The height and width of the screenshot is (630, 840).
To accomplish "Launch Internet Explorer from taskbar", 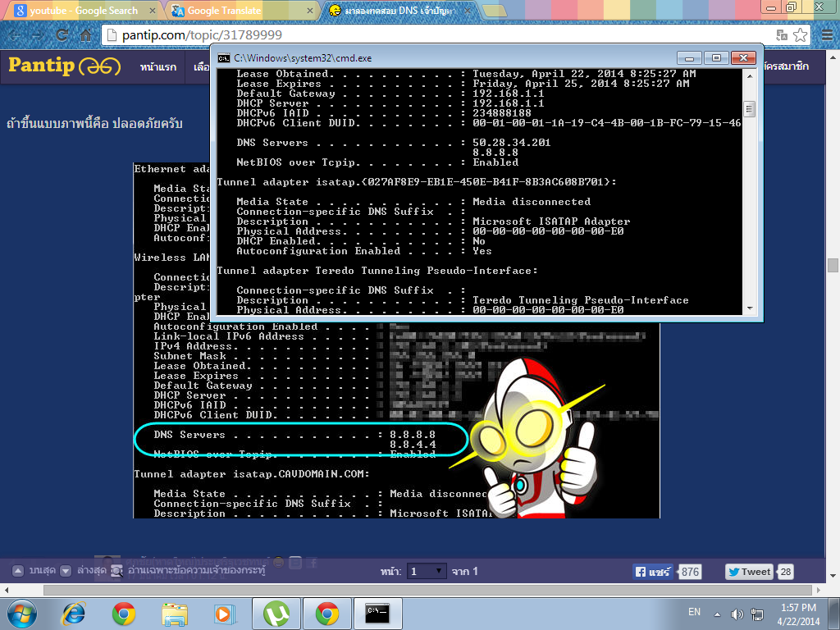I will coord(73,614).
